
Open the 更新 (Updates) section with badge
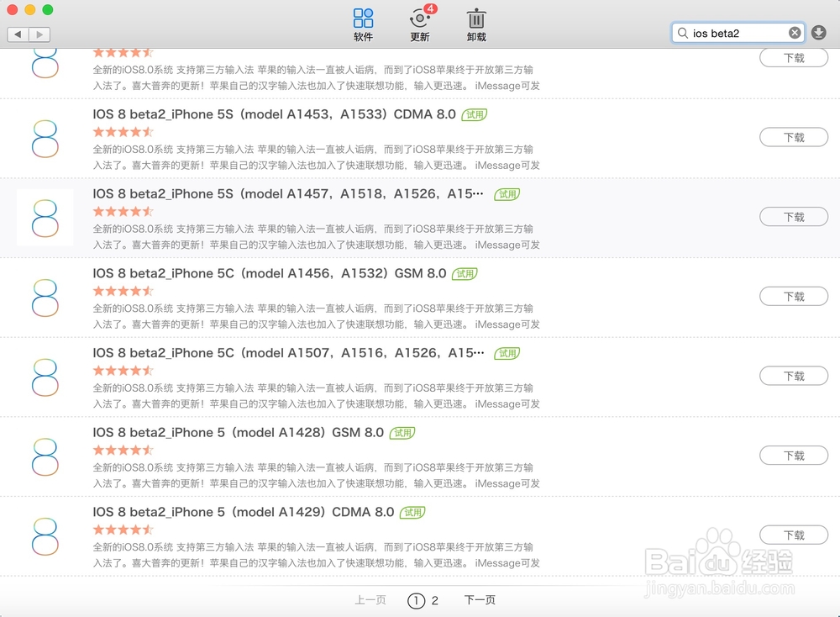421,24
